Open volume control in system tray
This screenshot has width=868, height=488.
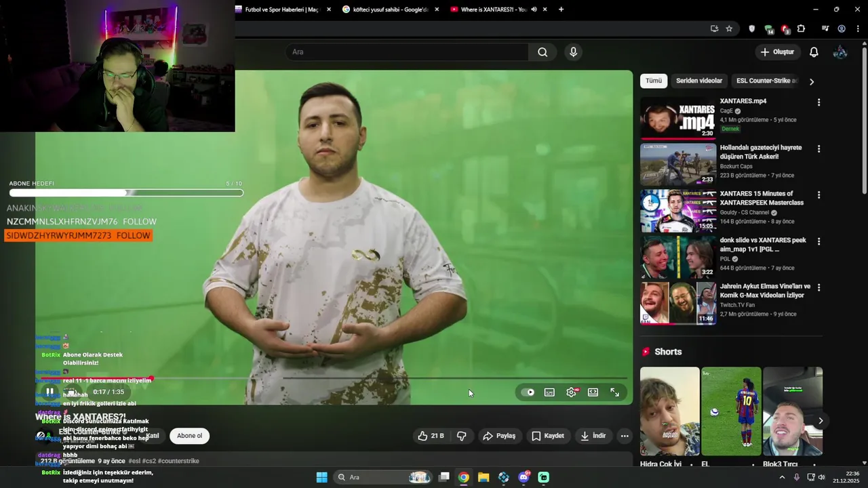pos(821,477)
